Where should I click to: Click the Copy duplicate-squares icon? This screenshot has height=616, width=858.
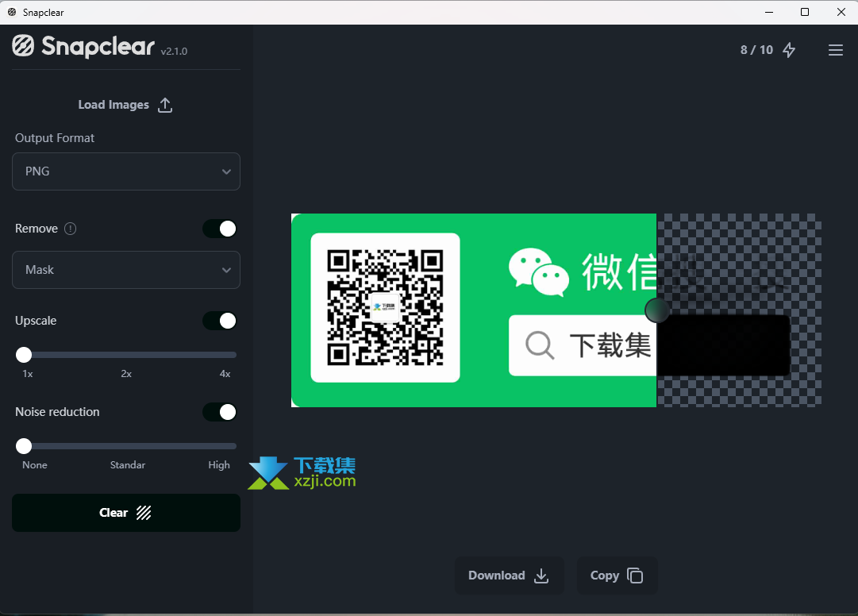tap(635, 576)
